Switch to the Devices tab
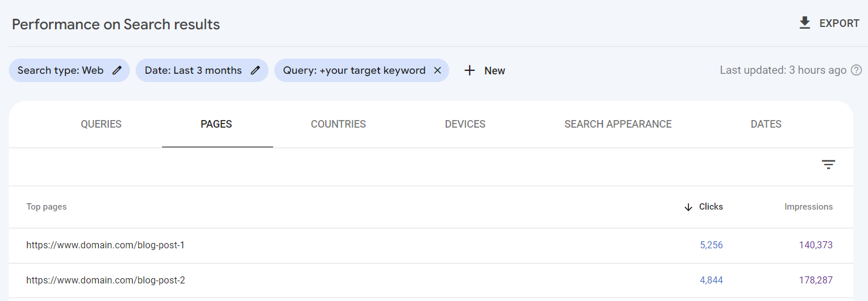Viewport: 868px width, 301px height. tap(465, 124)
